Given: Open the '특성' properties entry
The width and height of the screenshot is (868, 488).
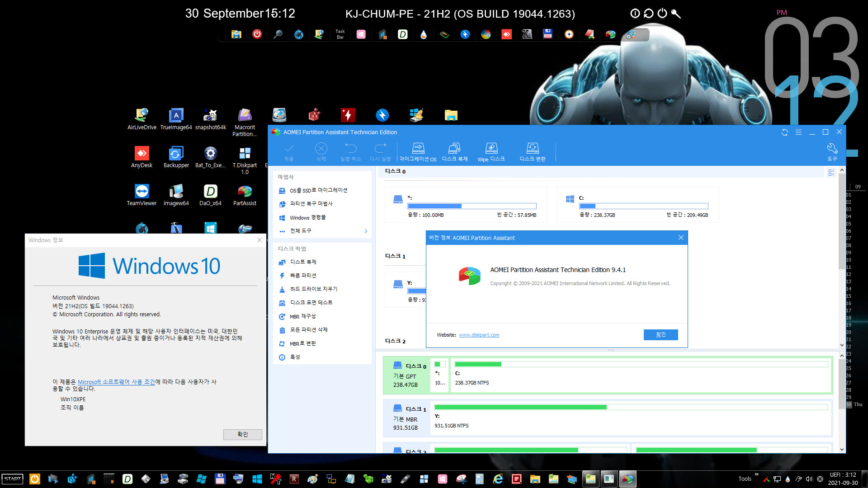Looking at the screenshot, I should click(x=295, y=357).
